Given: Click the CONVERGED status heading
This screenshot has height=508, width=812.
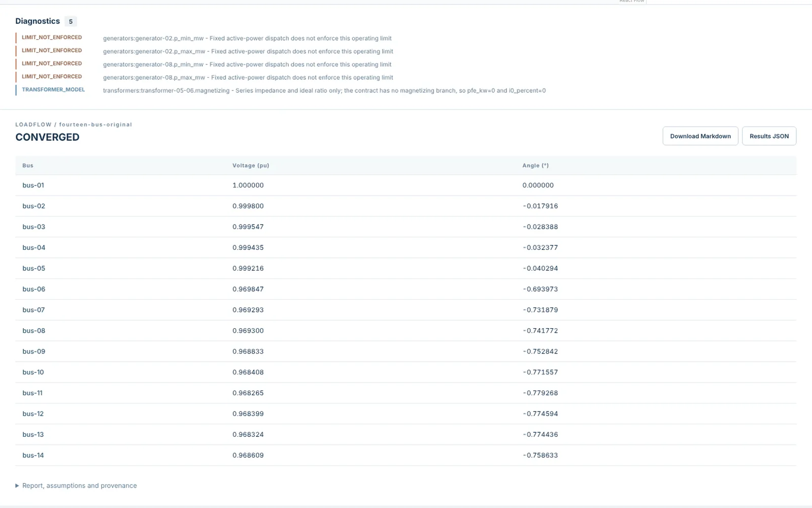Looking at the screenshot, I should pos(47,137).
